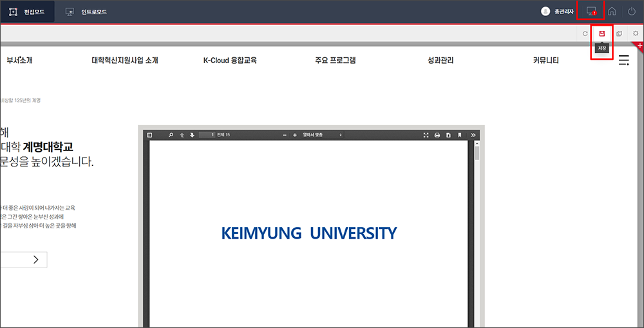Switch to 편집모드 tab

coord(27,12)
